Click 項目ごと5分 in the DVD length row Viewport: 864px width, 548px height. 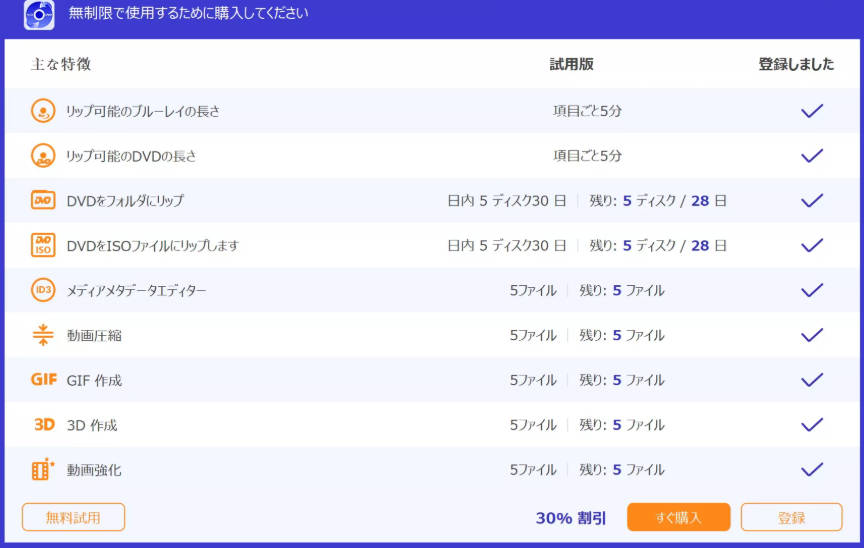pos(587,156)
